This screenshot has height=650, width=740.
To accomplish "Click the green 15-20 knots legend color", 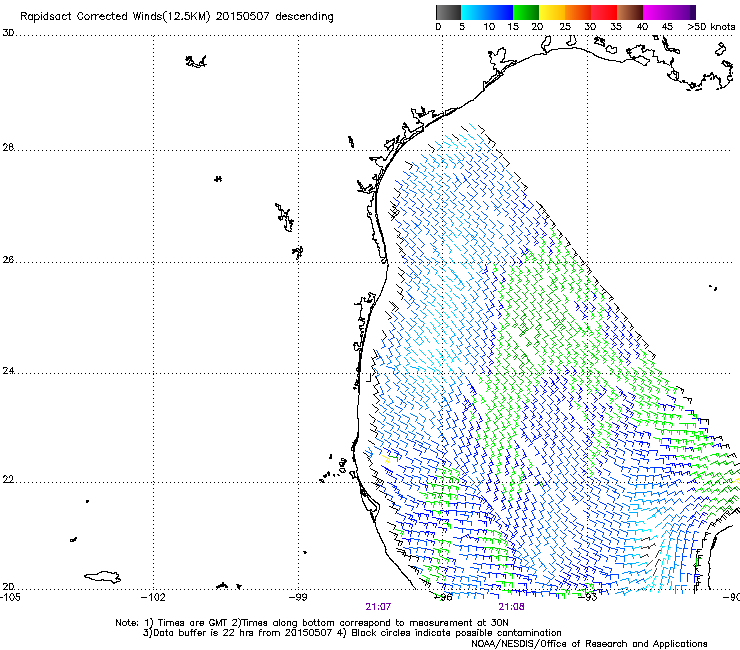I will (x=526, y=12).
